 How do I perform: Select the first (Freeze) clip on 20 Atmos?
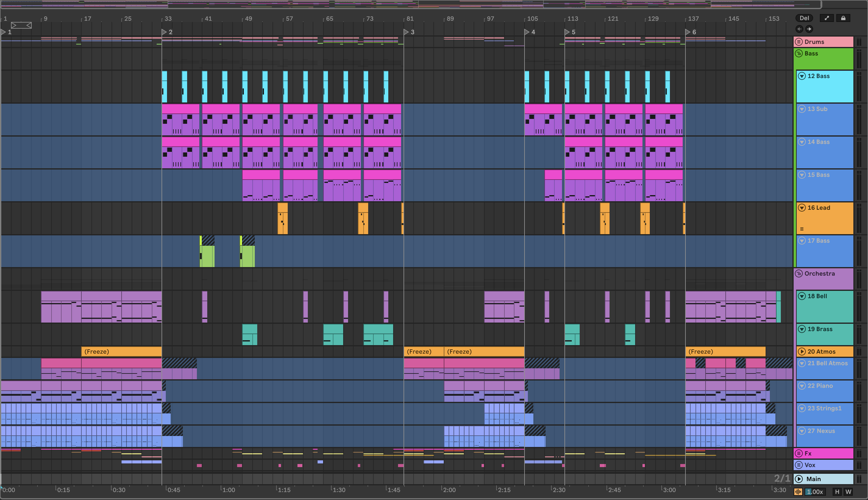coord(122,352)
